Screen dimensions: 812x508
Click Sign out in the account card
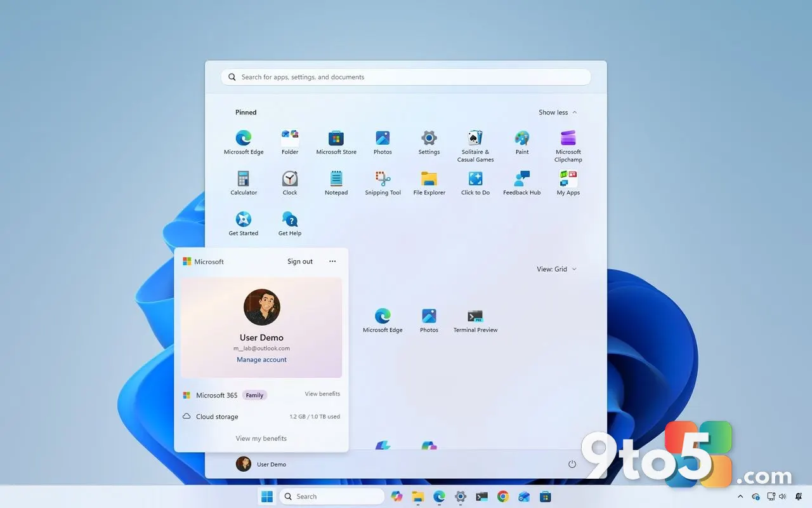pos(300,262)
